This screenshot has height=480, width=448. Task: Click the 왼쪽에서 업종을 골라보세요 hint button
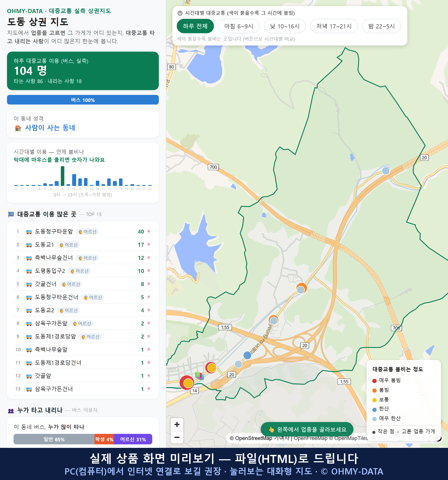(x=307, y=429)
